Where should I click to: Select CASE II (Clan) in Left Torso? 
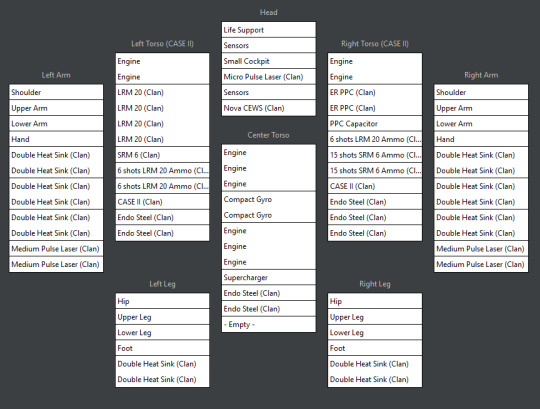tap(163, 202)
